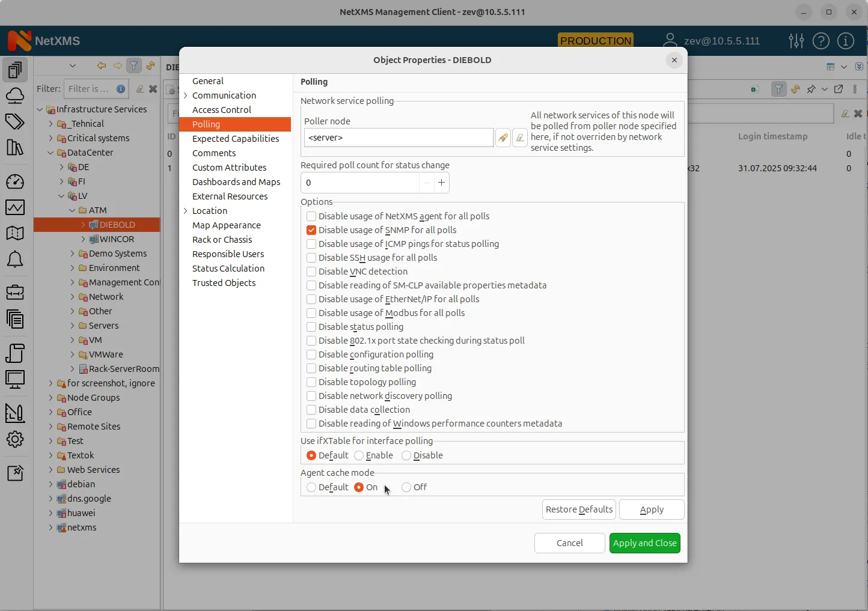Switch to Status Calculation properties page

tap(228, 269)
